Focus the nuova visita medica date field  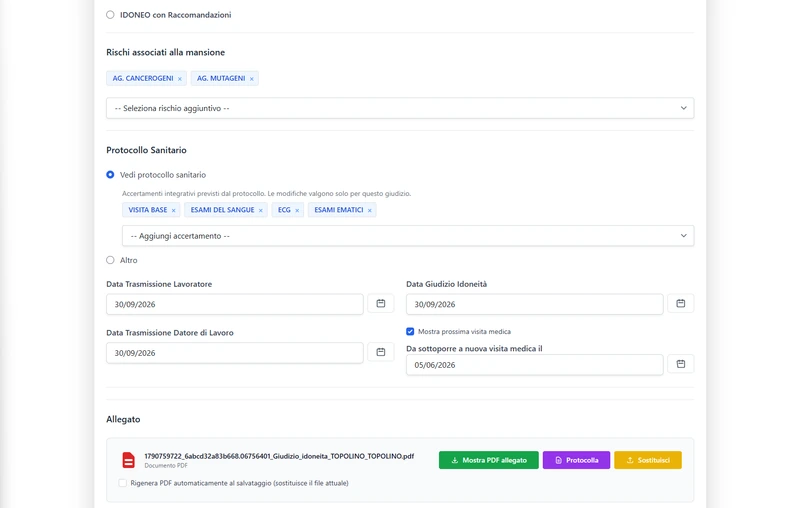535,365
